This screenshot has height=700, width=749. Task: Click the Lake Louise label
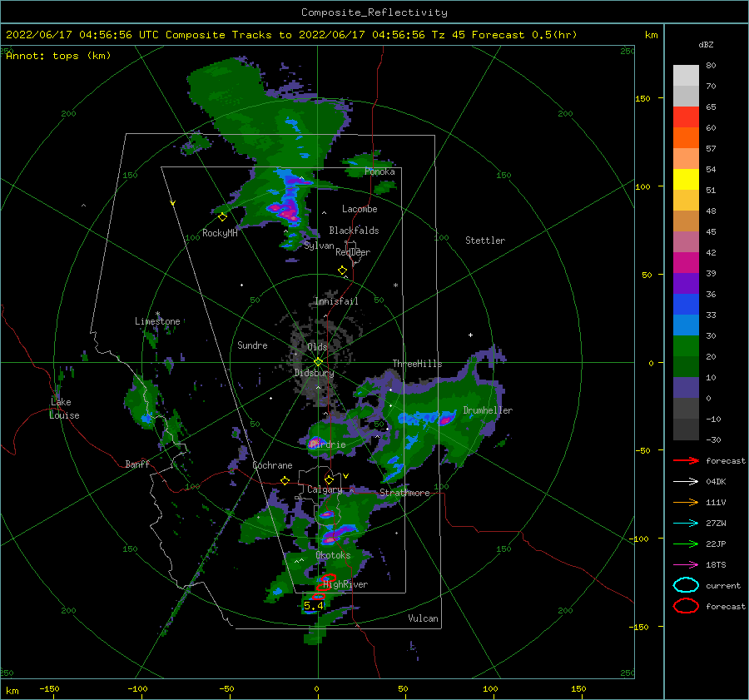pos(64,409)
